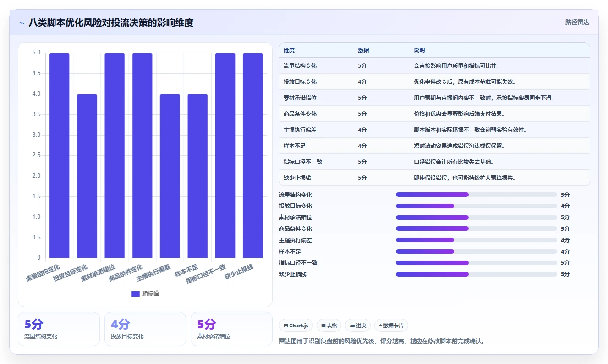Click the 缺少止损线 x-axis label
Image resolution: width=608 pixels, height=364 pixels.
coord(239,271)
